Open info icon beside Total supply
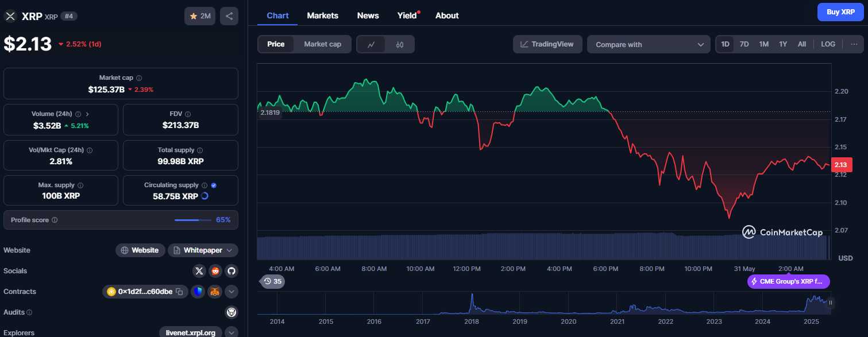868x337 pixels. click(199, 150)
